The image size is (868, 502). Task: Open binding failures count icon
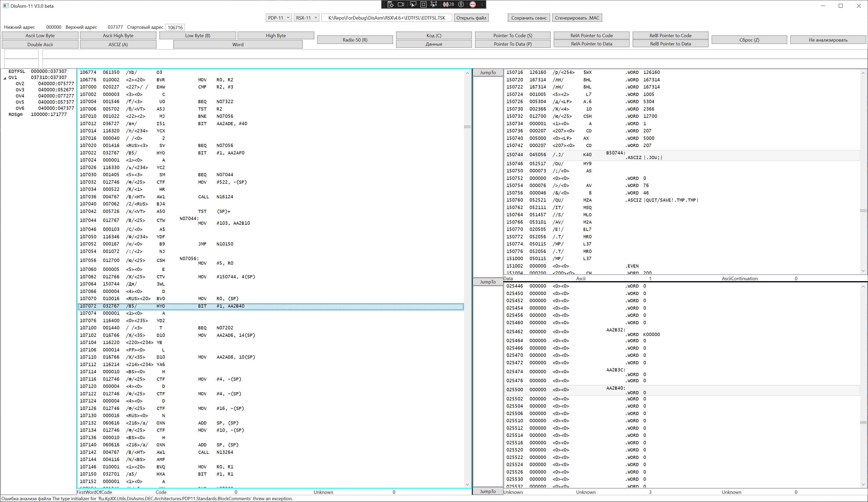point(448,4)
